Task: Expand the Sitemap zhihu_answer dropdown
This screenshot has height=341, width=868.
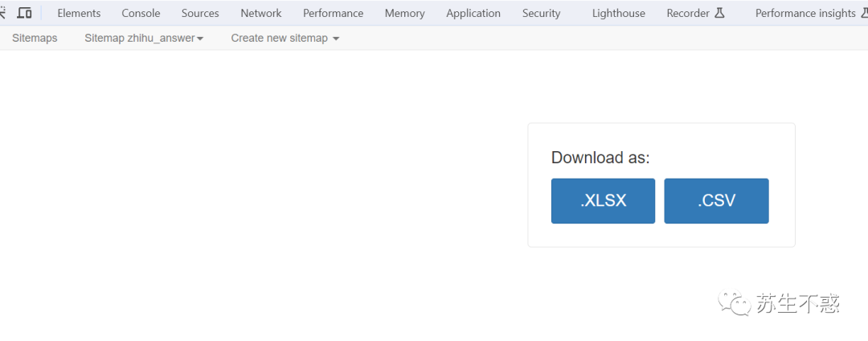Action: (144, 38)
